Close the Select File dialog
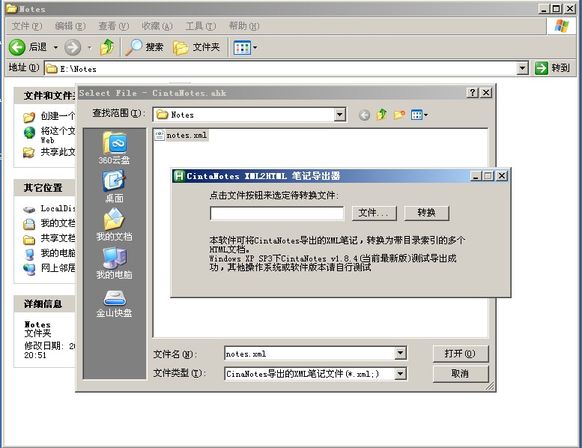This screenshot has height=448, width=582. click(x=486, y=93)
